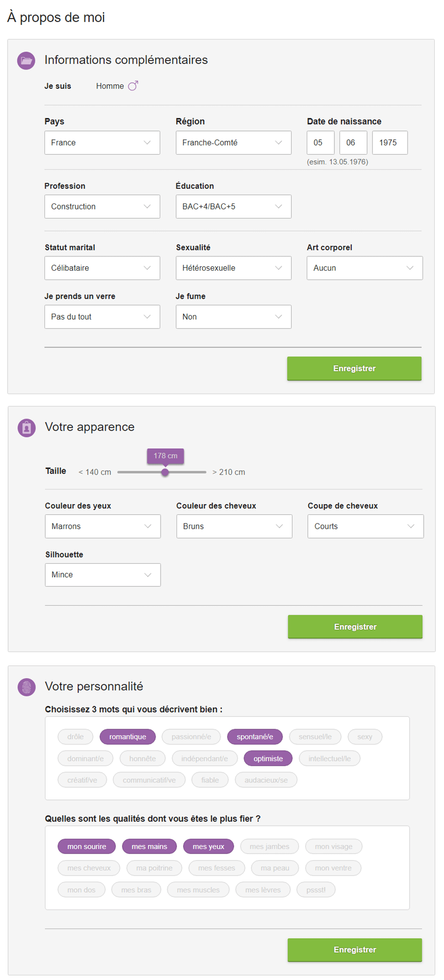Click the fingerprint icon beside Votre personnalité
This screenshot has height=980, width=444.
tap(27, 687)
